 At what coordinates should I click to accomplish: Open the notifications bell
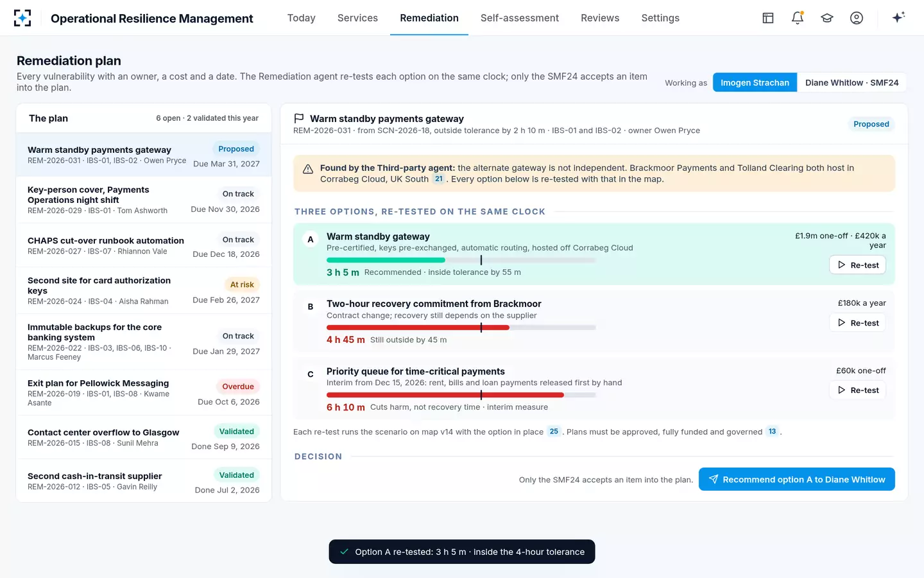coord(798,18)
